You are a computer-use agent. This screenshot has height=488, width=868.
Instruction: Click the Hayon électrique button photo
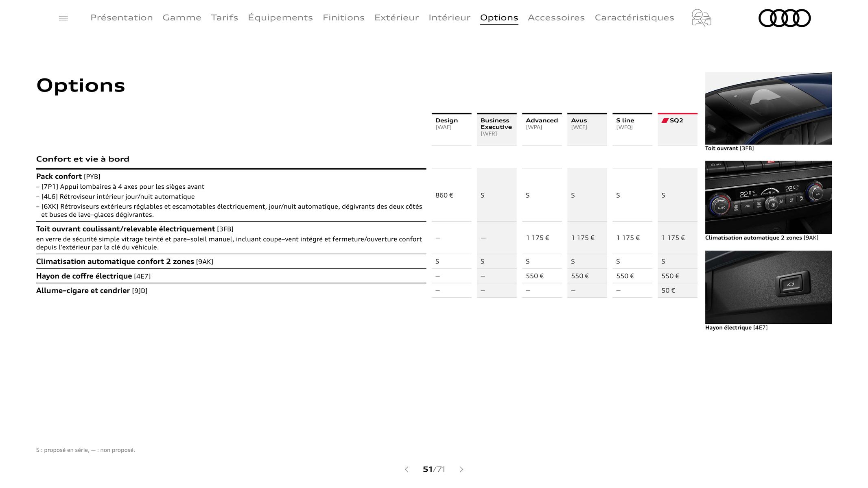[768, 287]
